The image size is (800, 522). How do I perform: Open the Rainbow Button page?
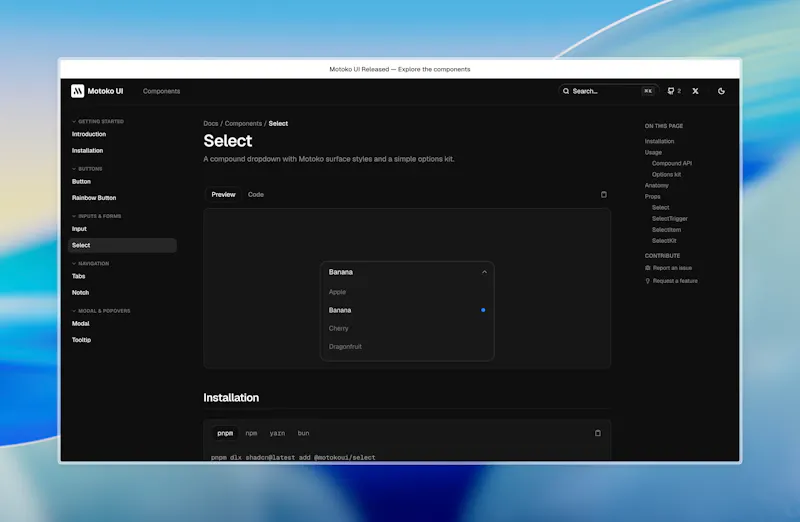click(94, 198)
